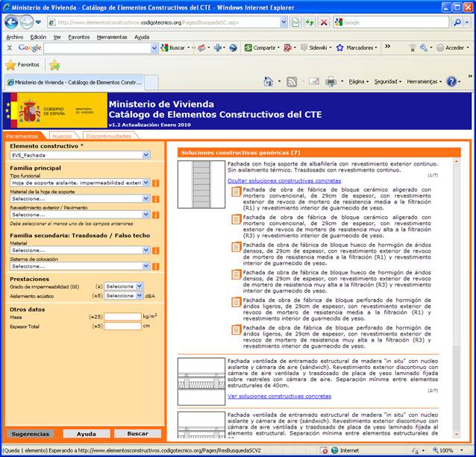Click first facade solution section thumbnail
The image size is (476, 457).
tap(201, 184)
